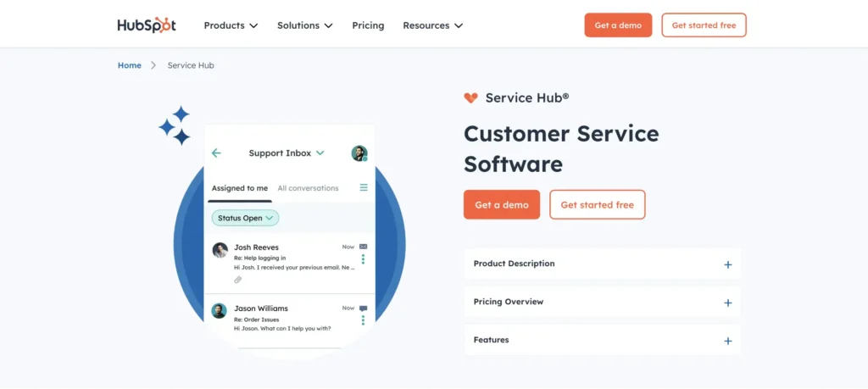Open the Resources menu

coord(433,25)
